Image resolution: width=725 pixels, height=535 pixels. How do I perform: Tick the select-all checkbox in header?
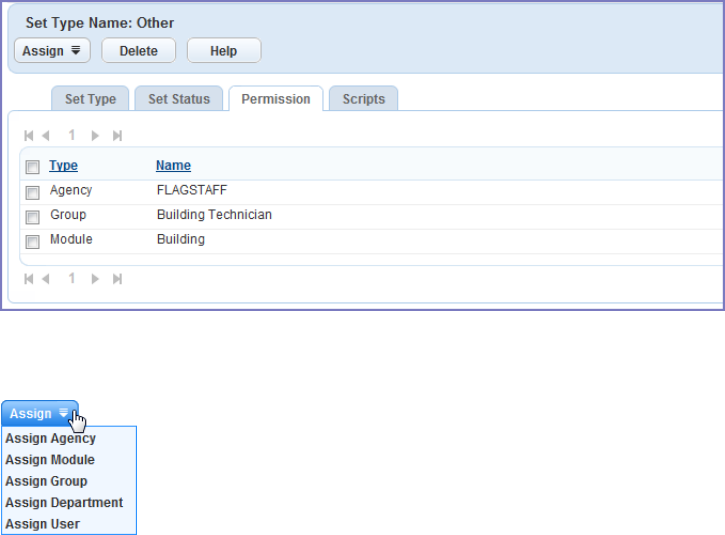pos(32,167)
